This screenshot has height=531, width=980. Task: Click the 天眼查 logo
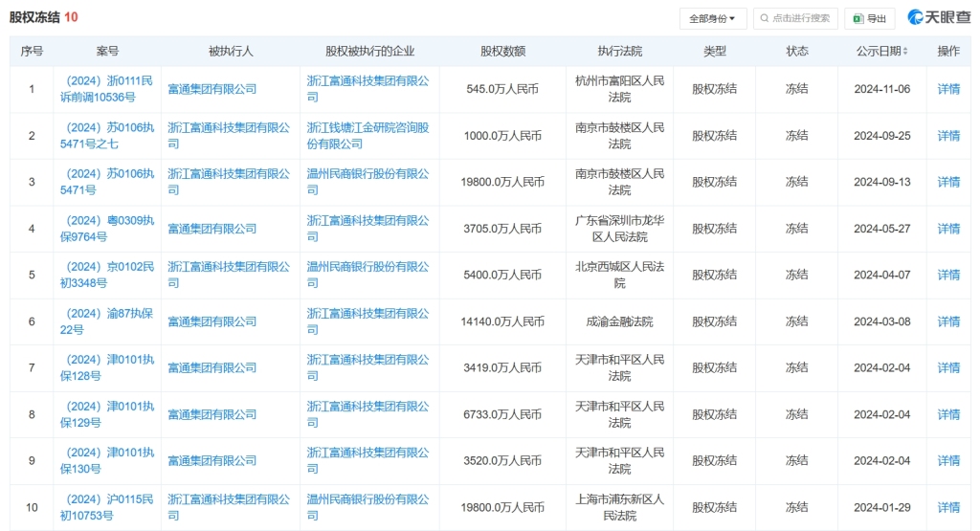point(937,18)
